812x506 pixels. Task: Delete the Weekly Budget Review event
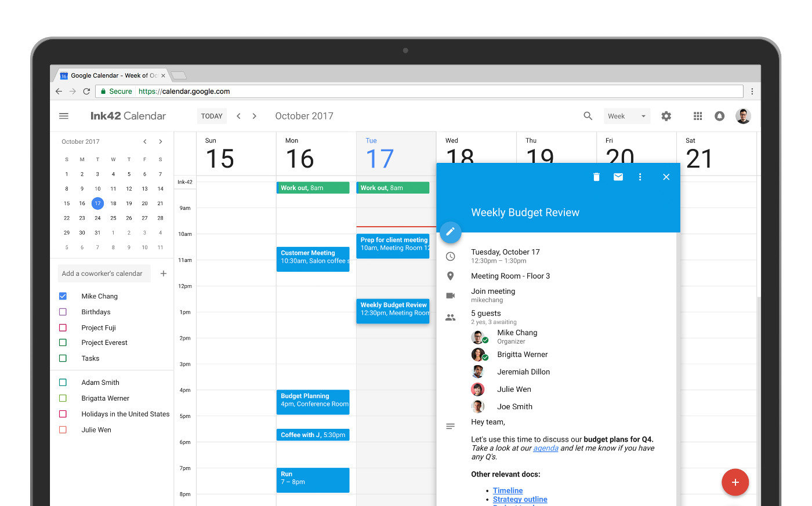coord(596,177)
